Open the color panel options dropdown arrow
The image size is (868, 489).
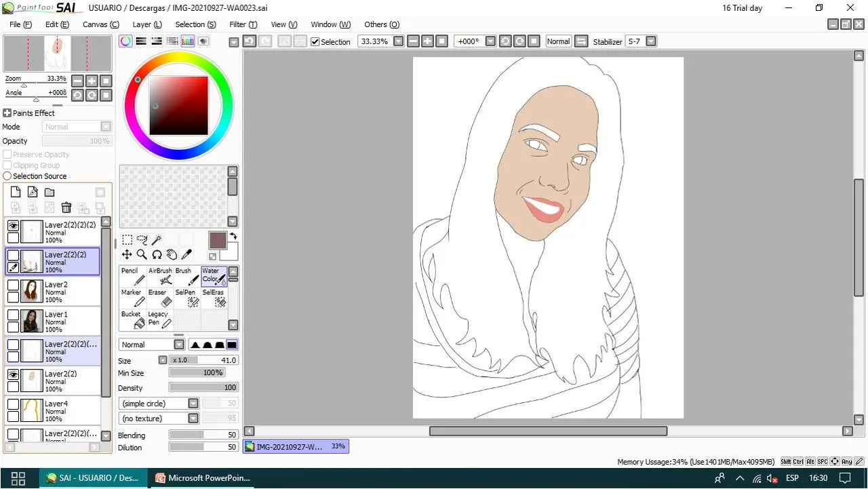tap(234, 42)
